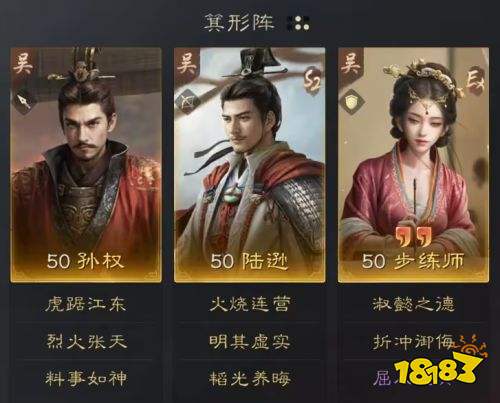Open the 韬光养晦 skill

tap(250, 379)
